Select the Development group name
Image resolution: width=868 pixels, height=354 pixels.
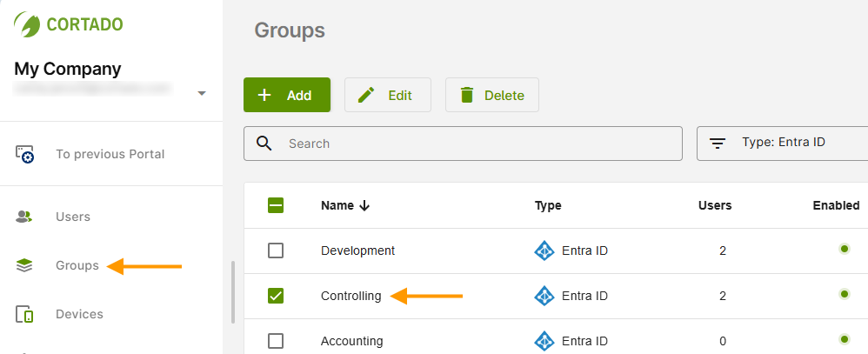coord(357,250)
